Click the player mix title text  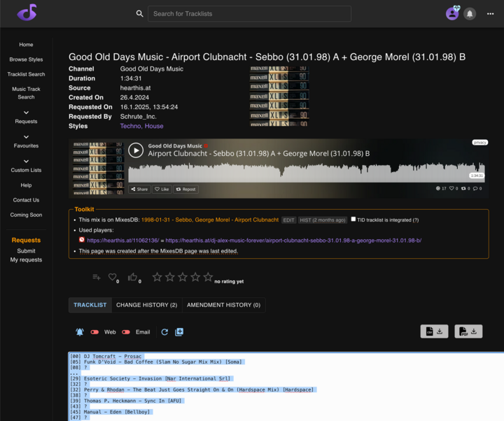(x=259, y=153)
